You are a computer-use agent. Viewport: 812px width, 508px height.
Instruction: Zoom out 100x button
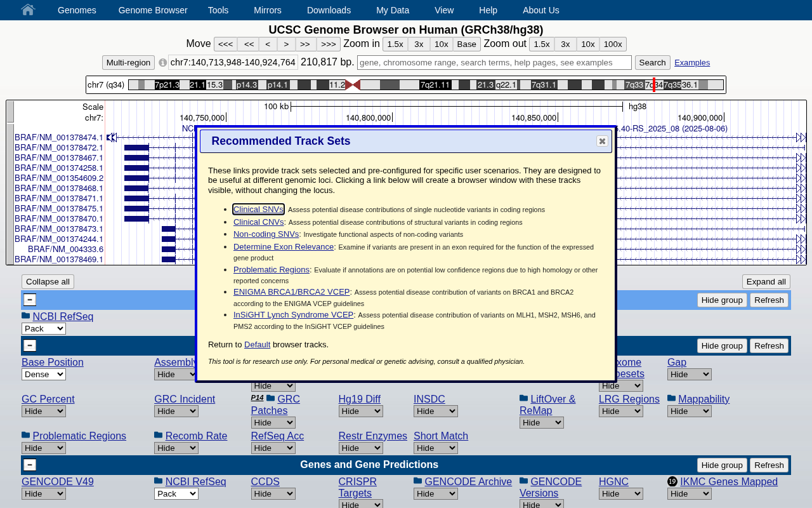[613, 44]
